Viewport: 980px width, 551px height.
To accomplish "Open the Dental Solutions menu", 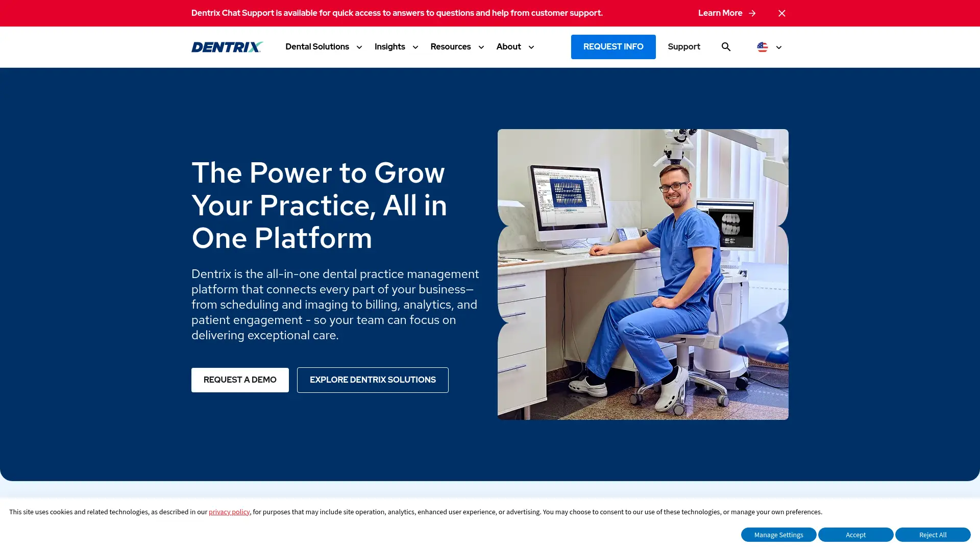I will point(317,46).
